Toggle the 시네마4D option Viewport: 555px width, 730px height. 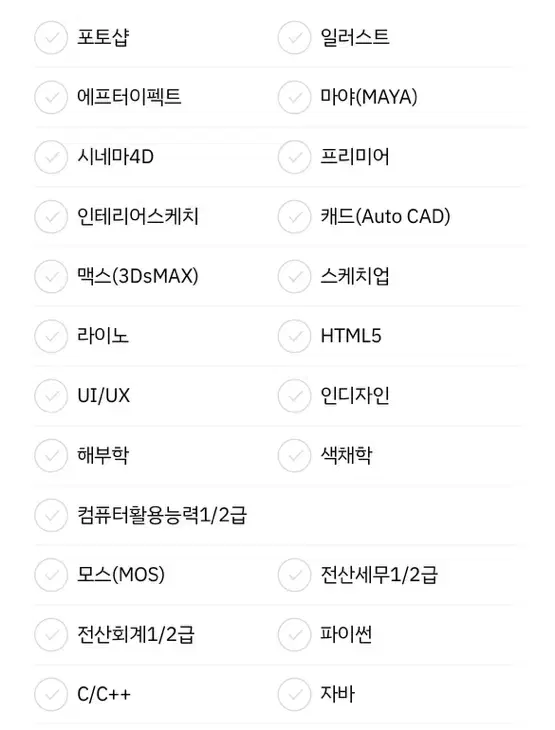[x=51, y=157]
